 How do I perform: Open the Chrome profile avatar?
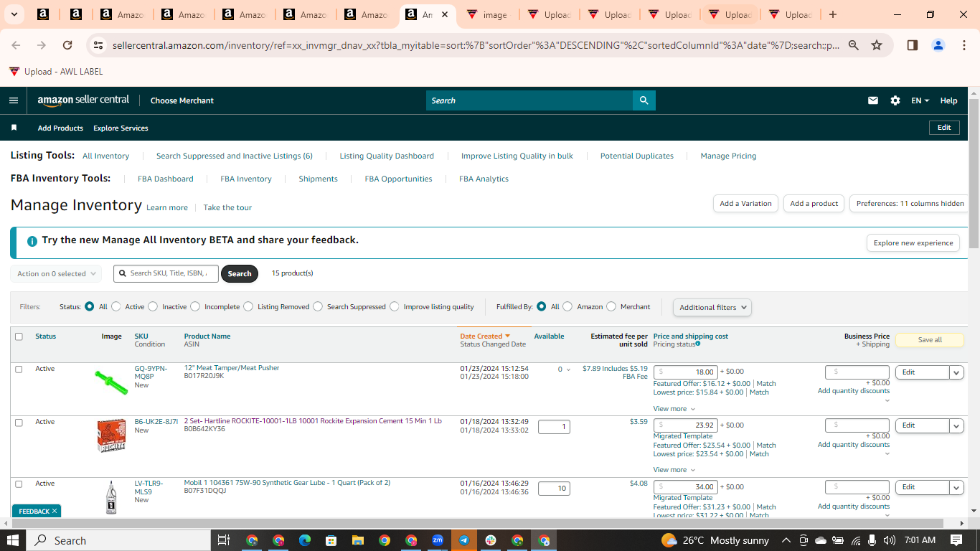point(938,45)
